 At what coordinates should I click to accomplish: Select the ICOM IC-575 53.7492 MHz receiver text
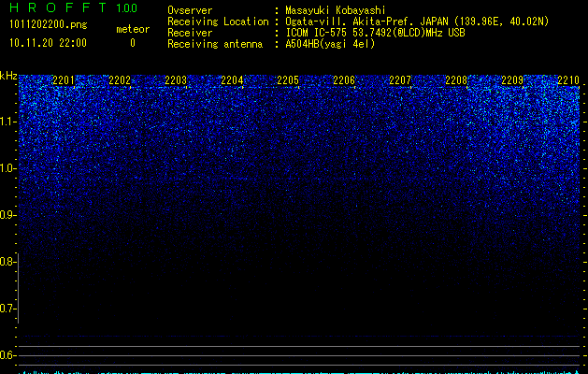click(x=375, y=33)
